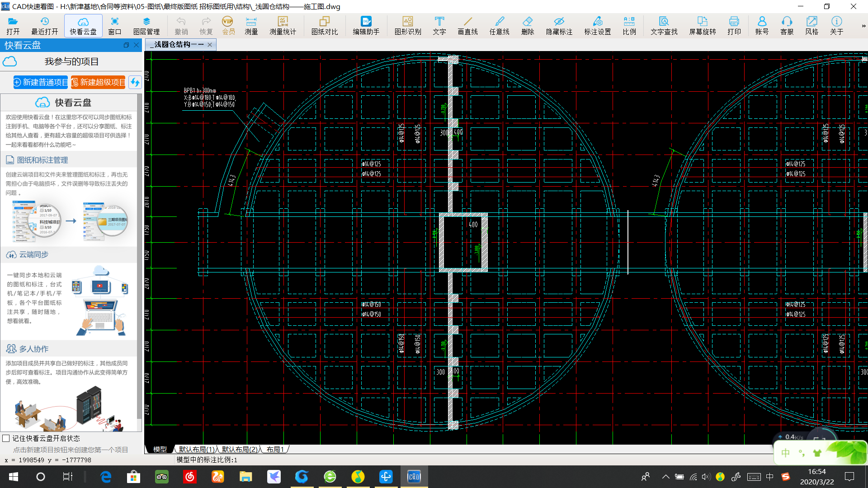The height and width of the screenshot is (488, 868).
Task: Click 图纸和标注管理 section heading
Action: point(42,160)
